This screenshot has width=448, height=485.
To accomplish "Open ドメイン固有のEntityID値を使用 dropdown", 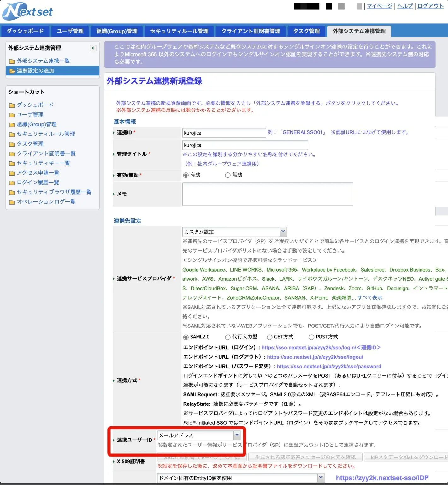I will pos(241,478).
